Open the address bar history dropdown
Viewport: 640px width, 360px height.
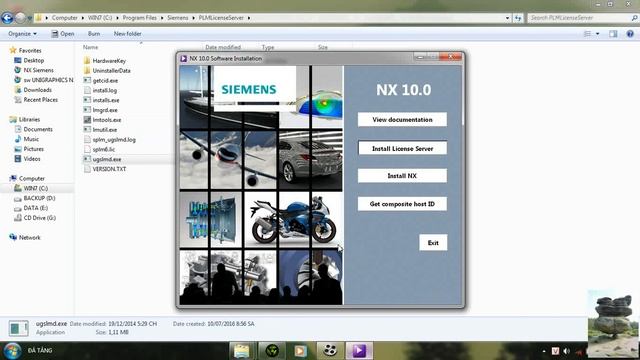coord(507,18)
